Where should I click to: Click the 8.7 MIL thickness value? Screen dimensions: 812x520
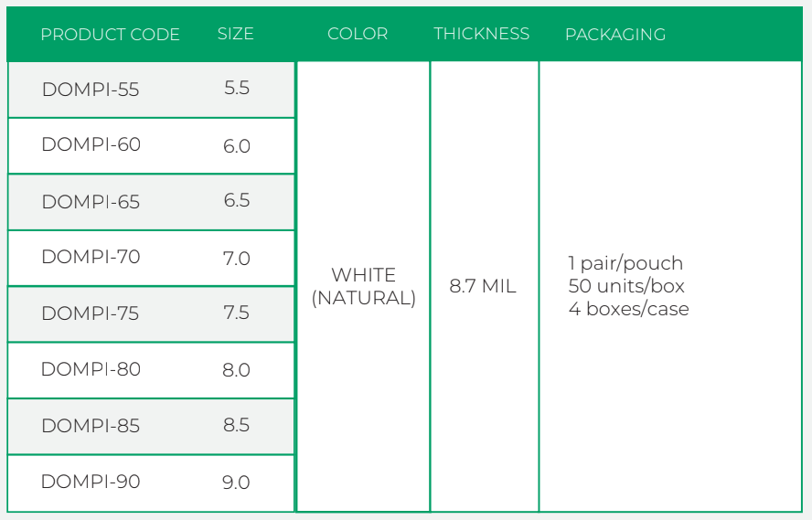483,286
